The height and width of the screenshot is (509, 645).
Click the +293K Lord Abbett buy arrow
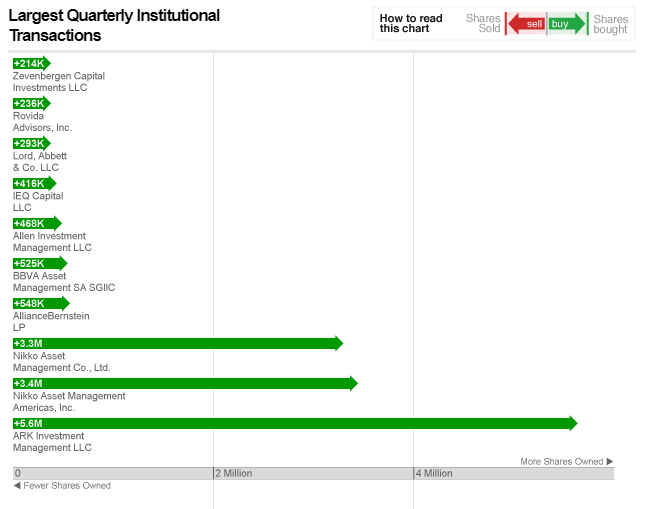[32, 143]
